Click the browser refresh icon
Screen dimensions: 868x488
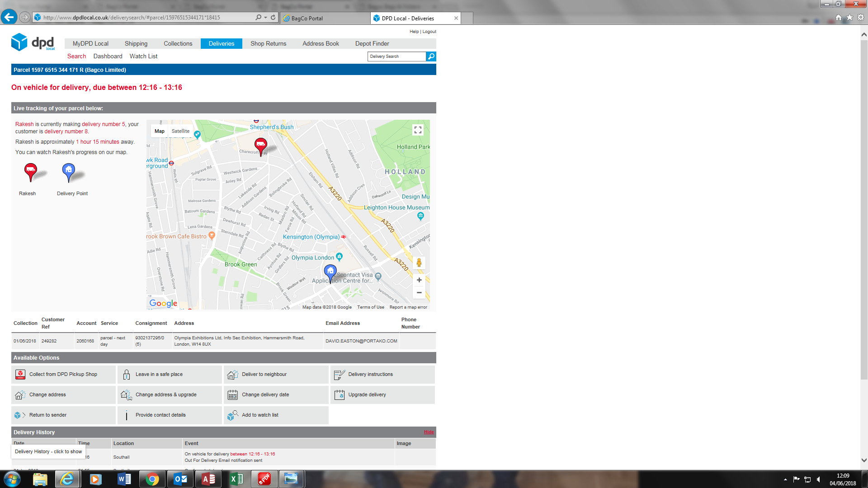(273, 18)
